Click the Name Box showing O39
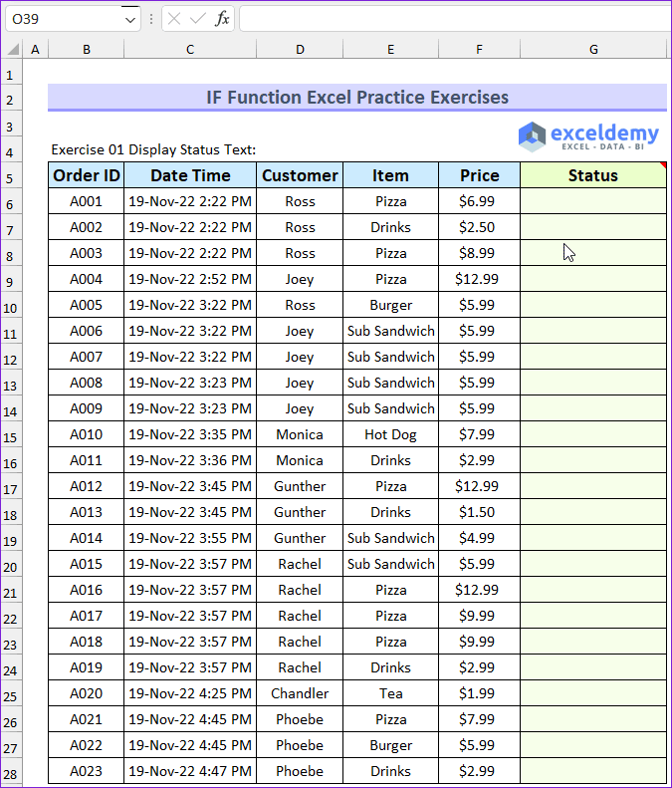This screenshot has height=788, width=672. 62,18
